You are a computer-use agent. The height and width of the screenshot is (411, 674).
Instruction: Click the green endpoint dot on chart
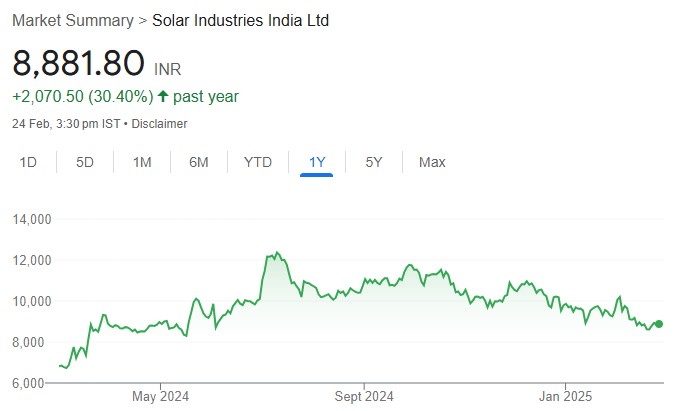659,324
